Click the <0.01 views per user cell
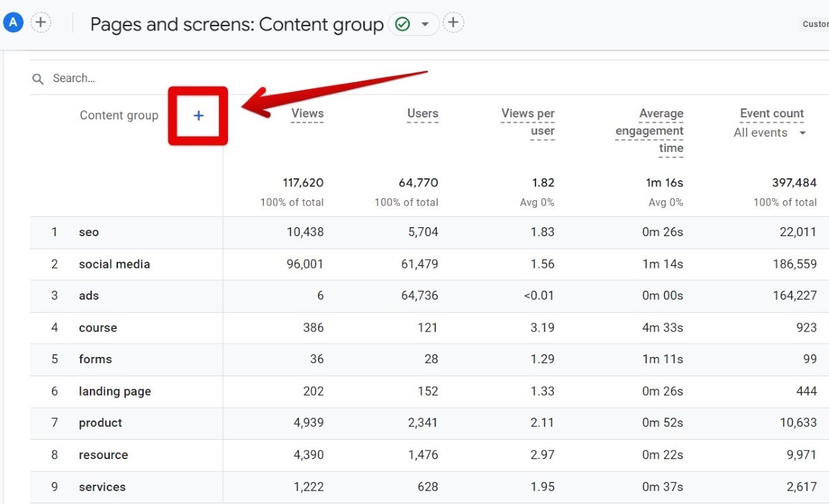Viewport: 829px width, 504px height. 539,296
